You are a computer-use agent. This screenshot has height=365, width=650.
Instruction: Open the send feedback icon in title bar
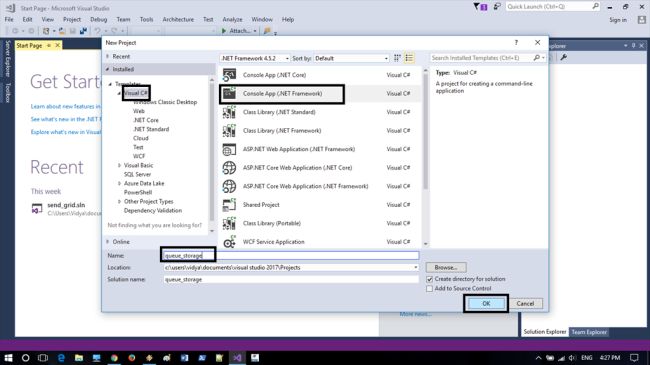(497, 7)
